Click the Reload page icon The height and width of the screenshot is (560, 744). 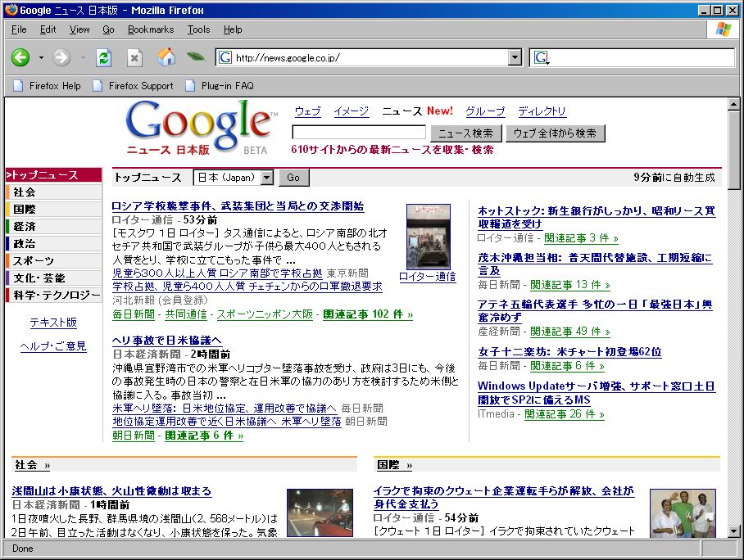pyautogui.click(x=103, y=57)
